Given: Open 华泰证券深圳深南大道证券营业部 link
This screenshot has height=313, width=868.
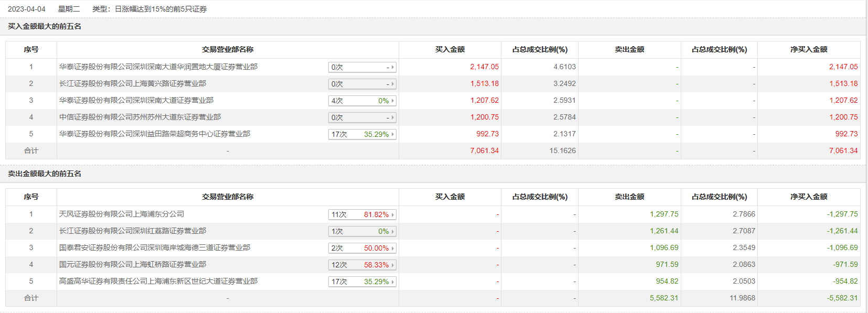Looking at the screenshot, I should pyautogui.click(x=136, y=101).
